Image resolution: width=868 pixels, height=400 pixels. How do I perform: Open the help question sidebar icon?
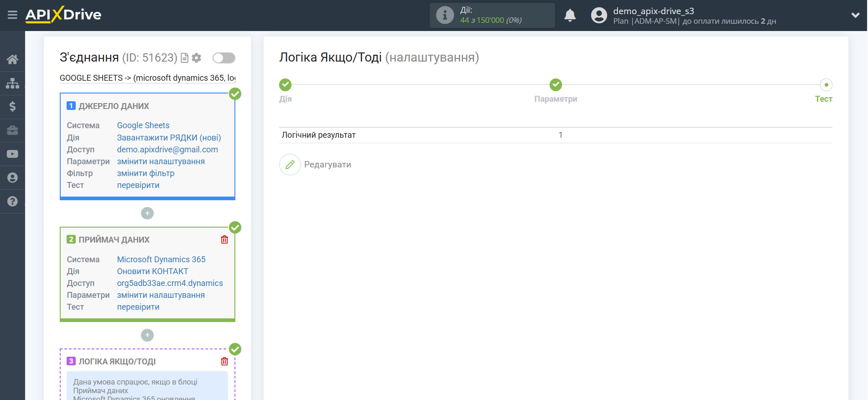(x=12, y=201)
